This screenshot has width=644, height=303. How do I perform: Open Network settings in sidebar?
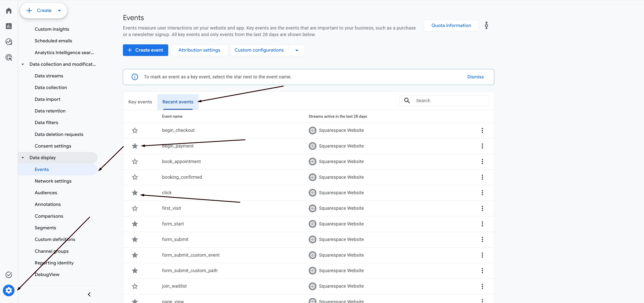pyautogui.click(x=53, y=181)
